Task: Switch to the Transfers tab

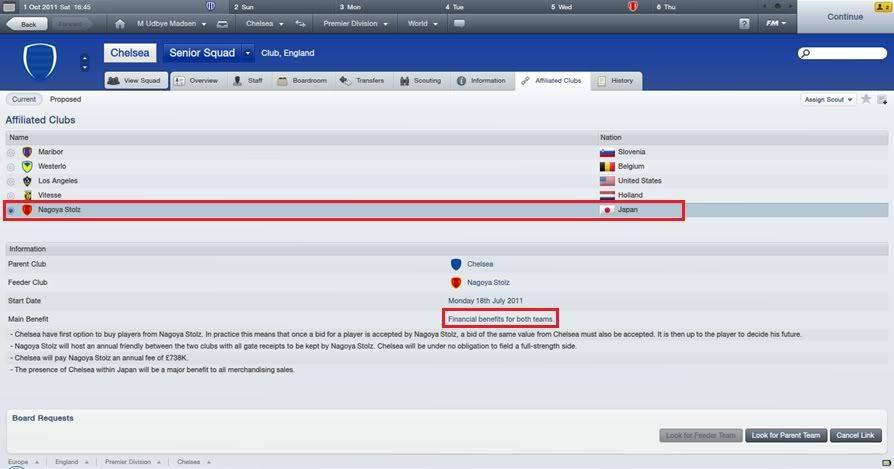Action: 363,81
